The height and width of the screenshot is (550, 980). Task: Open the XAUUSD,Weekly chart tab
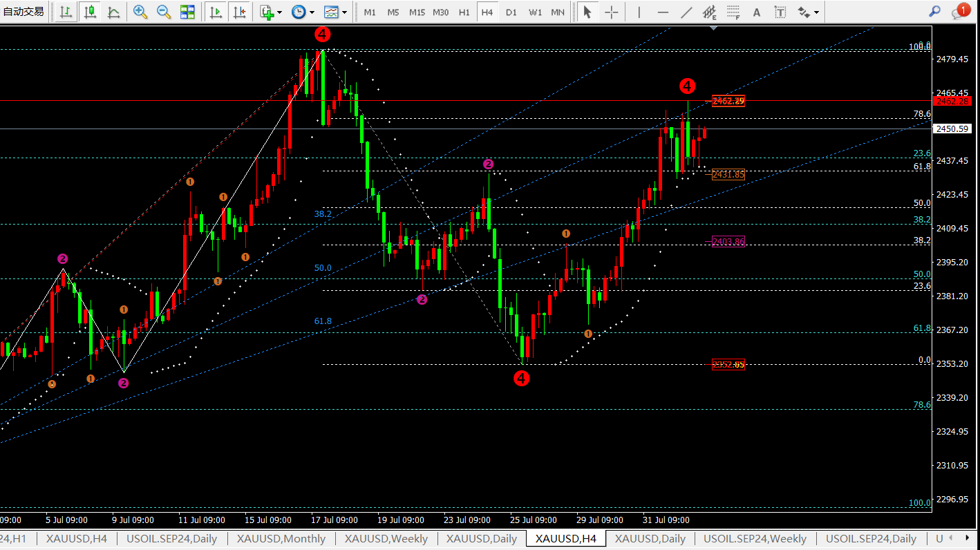coord(386,539)
